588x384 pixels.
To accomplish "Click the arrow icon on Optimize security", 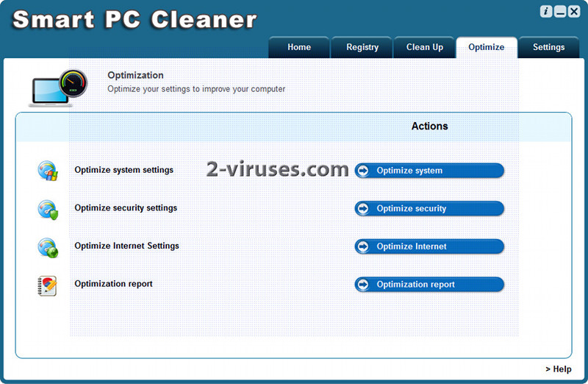I will pos(363,209).
